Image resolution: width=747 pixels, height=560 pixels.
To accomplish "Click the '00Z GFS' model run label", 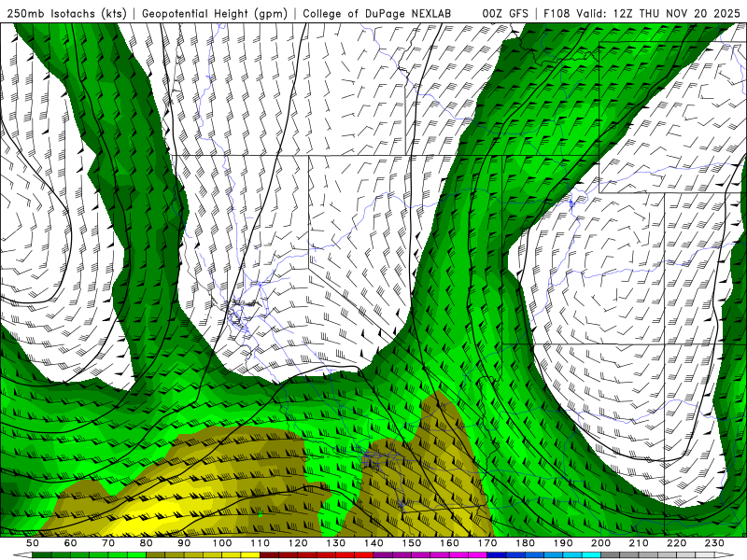I will pos(505,14).
